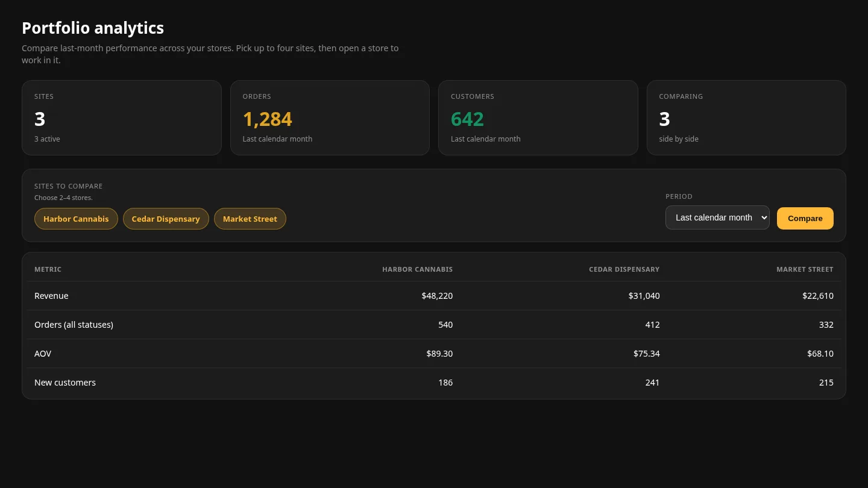Click the 332 orders cell

[826, 325]
